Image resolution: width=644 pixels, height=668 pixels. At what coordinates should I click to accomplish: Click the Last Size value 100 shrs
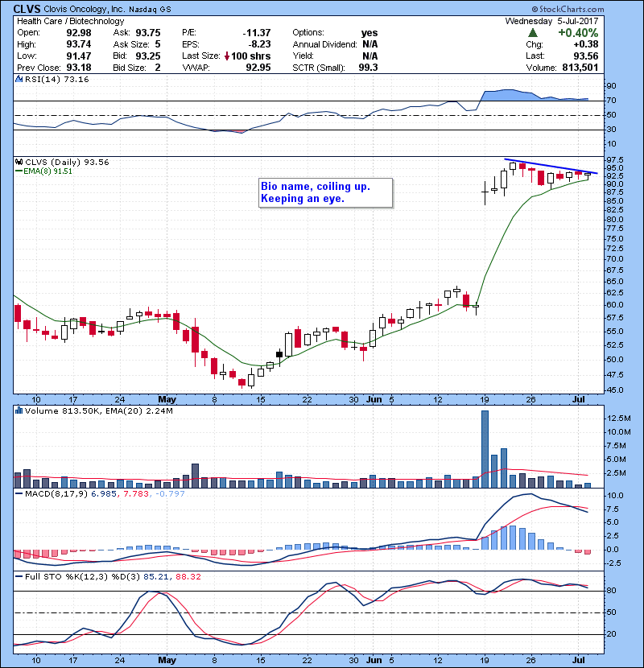point(250,56)
